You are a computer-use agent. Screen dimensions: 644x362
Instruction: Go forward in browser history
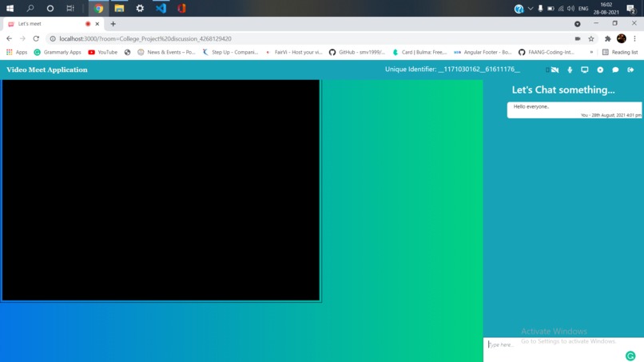tap(22, 38)
